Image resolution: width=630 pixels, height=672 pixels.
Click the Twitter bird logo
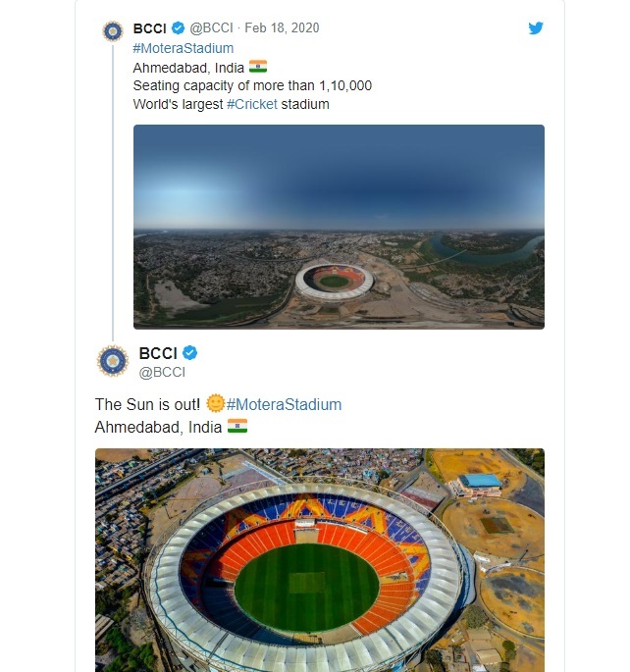pos(536,28)
